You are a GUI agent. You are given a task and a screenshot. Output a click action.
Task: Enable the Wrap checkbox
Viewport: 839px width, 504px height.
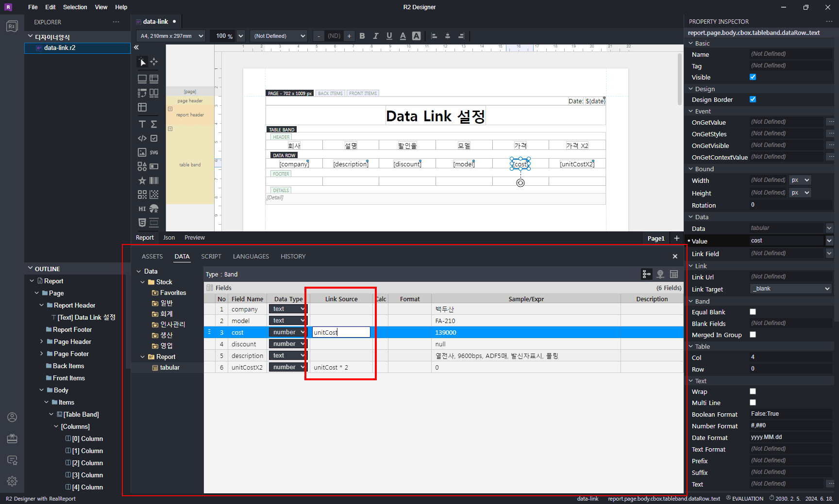[x=753, y=391]
